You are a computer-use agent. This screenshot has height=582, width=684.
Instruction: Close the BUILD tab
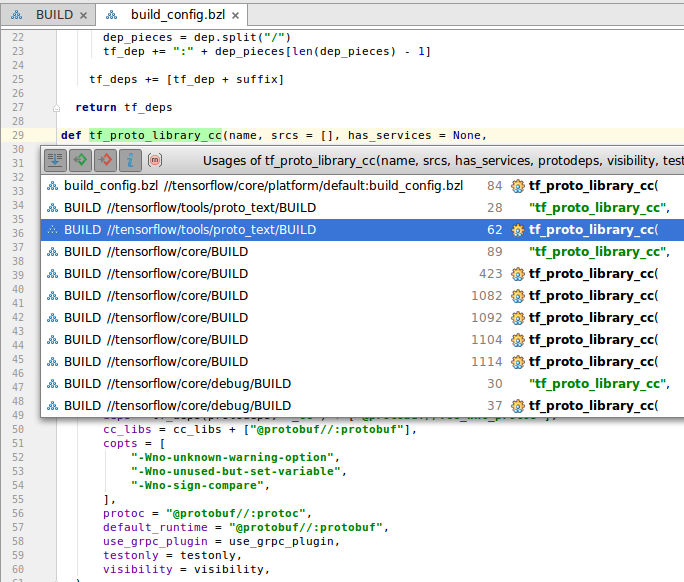coord(83,16)
